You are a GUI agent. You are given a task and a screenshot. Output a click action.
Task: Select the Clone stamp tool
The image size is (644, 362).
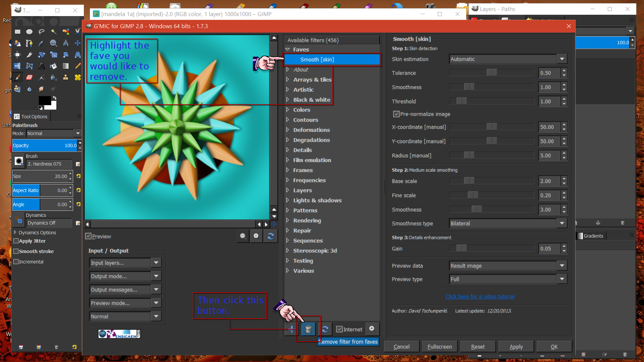coord(66,77)
